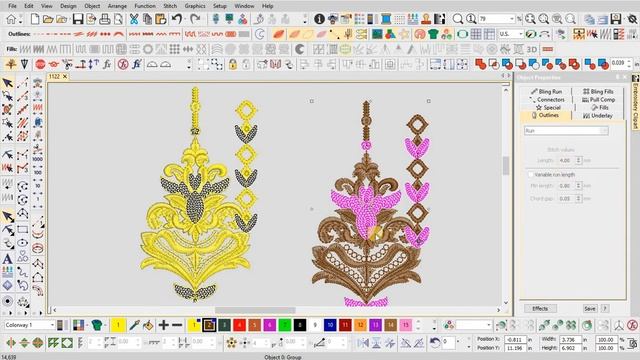Select the arrow Select Object tool

(x=7, y=83)
